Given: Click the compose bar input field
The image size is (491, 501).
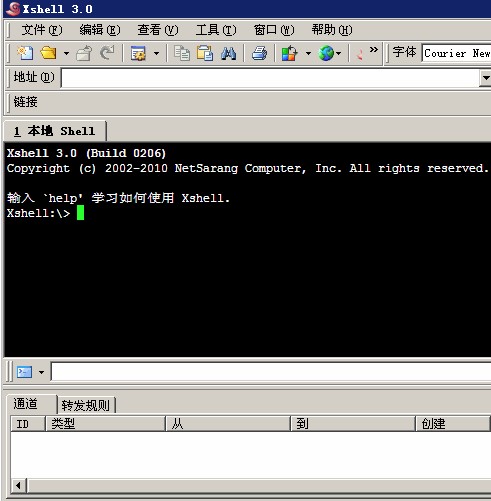Looking at the screenshot, I should click(271, 372).
